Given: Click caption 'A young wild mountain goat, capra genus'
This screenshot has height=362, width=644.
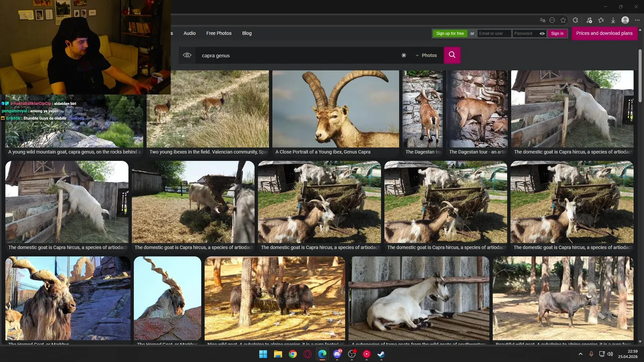Looking at the screenshot, I should [x=75, y=152].
